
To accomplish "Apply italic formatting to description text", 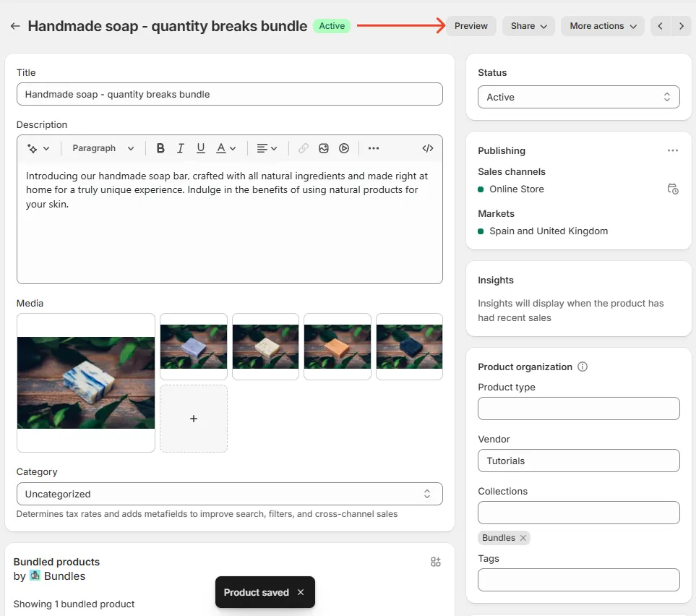I will tap(180, 148).
